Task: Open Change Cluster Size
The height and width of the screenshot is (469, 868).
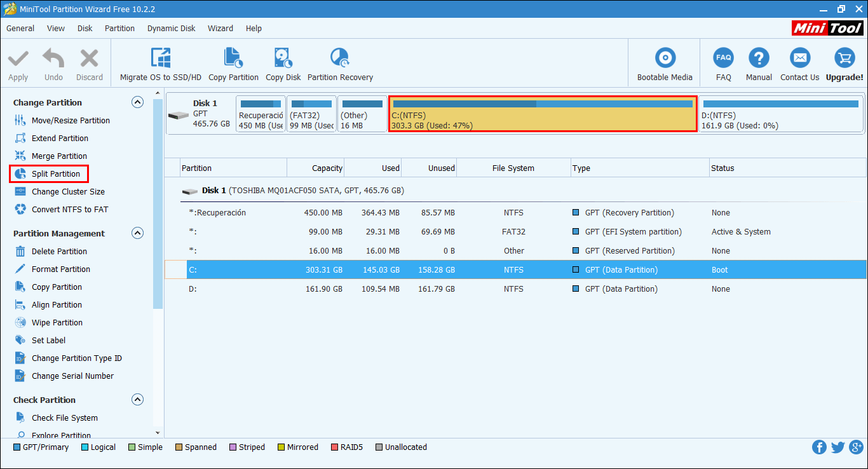Action: (60, 191)
